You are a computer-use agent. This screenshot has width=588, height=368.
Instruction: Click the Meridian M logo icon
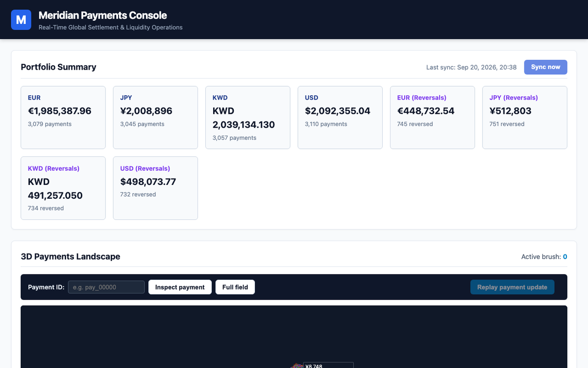[21, 20]
